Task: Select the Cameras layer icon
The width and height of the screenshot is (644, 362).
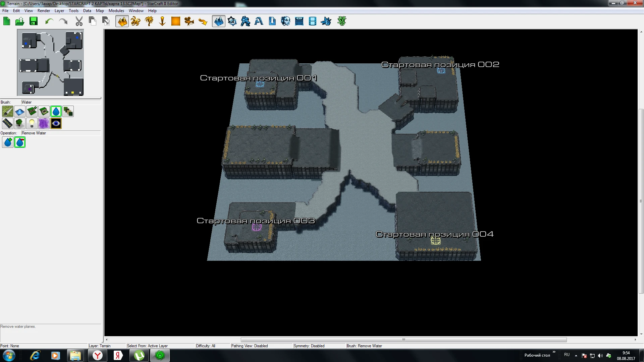Action: point(189,21)
